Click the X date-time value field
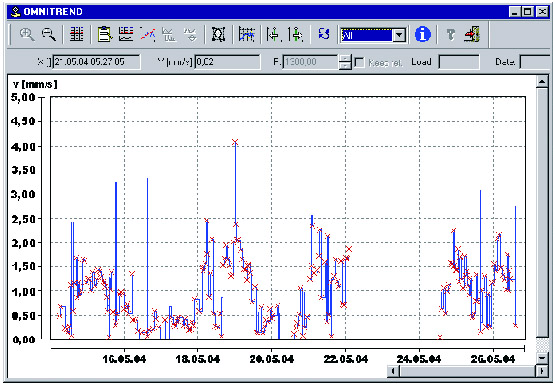Viewport: 555px width, 385px height. [x=96, y=62]
